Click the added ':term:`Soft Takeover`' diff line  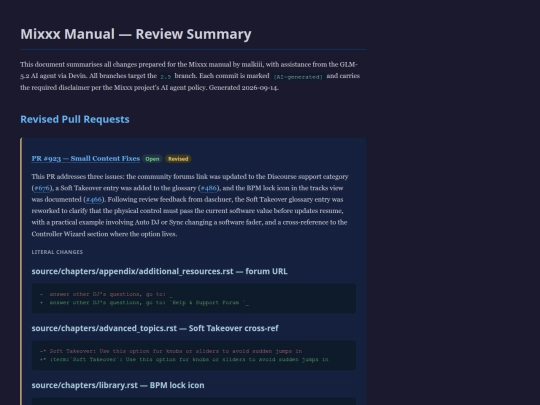click(x=184, y=360)
